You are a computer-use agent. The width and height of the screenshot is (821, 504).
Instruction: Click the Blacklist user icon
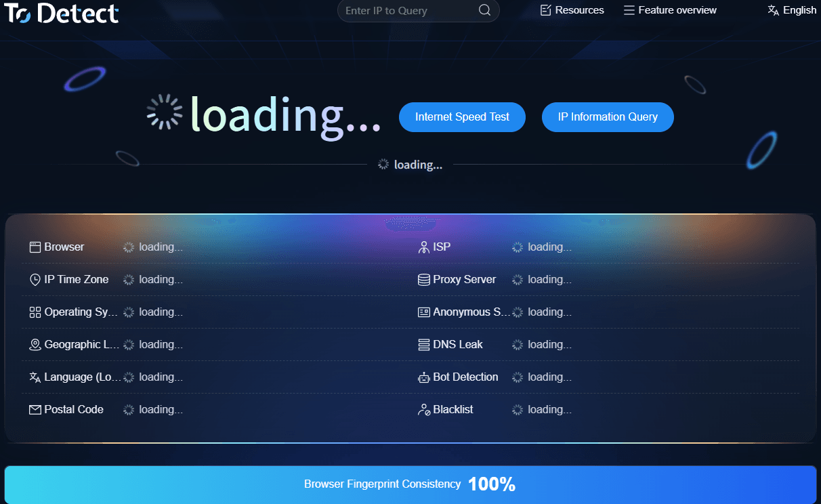[x=424, y=410]
